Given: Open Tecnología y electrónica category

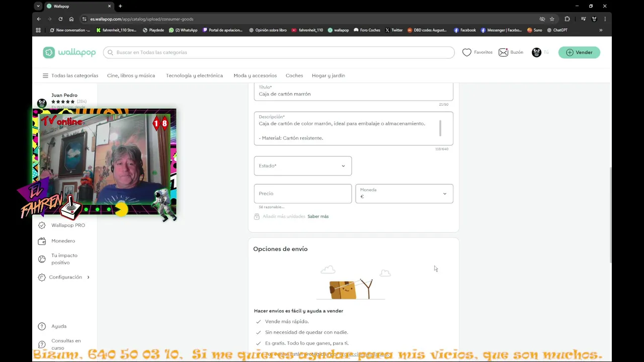Looking at the screenshot, I should point(194,75).
